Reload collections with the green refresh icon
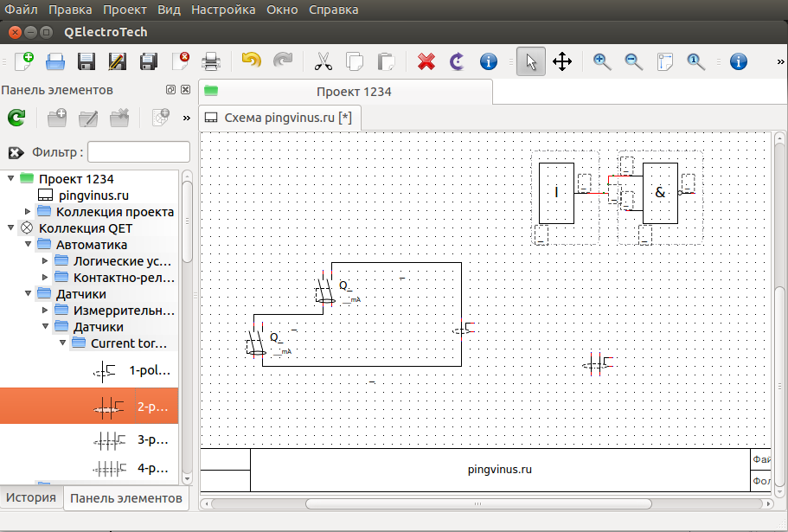The height and width of the screenshot is (532, 788). (x=16, y=118)
